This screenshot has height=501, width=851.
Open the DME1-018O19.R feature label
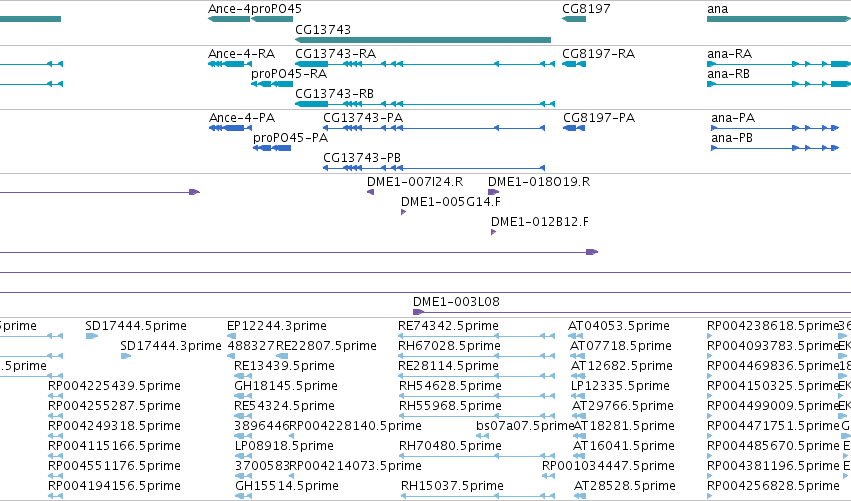coord(539,182)
